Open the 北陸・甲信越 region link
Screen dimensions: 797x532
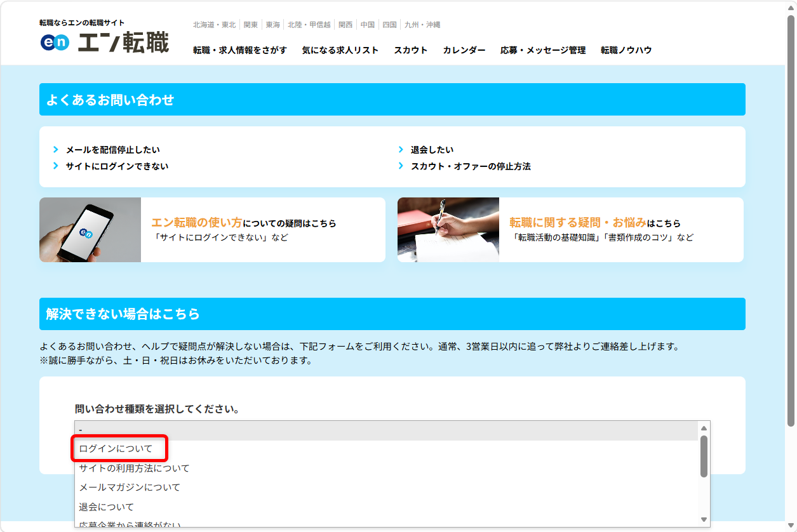pos(309,25)
